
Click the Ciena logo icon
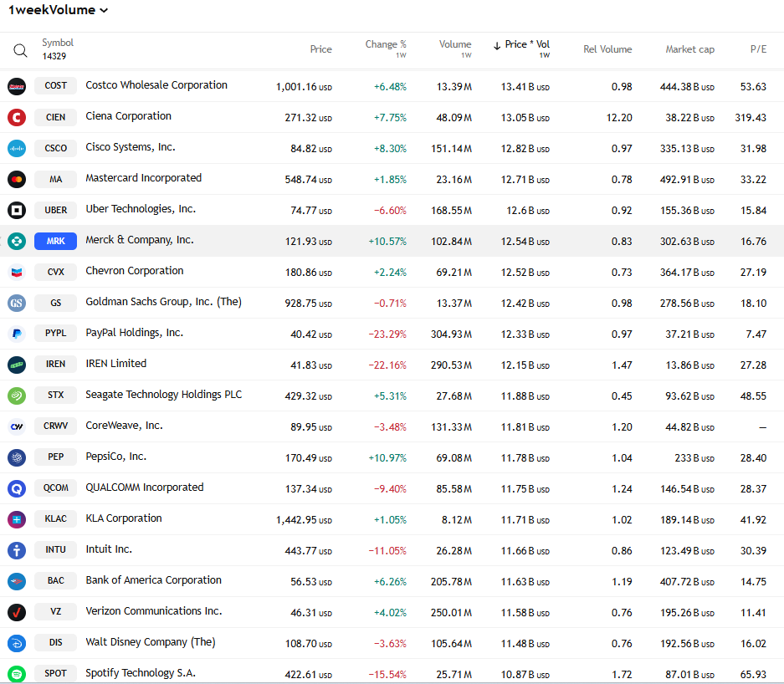pyautogui.click(x=17, y=117)
